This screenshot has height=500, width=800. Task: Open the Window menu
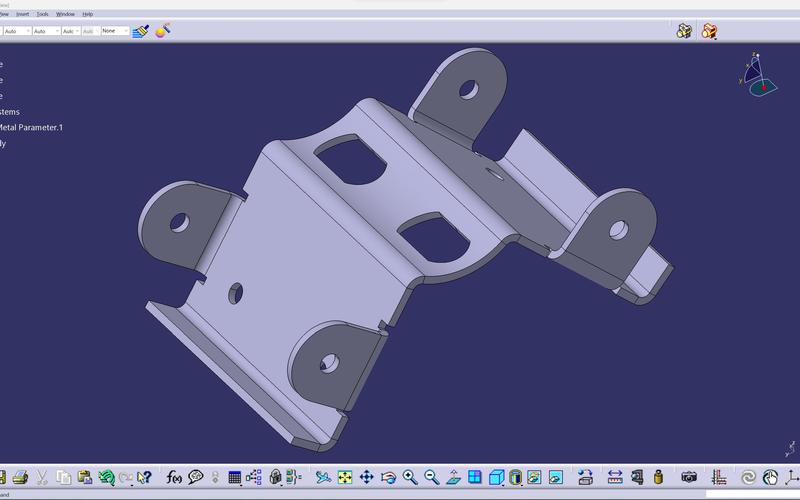tap(65, 14)
